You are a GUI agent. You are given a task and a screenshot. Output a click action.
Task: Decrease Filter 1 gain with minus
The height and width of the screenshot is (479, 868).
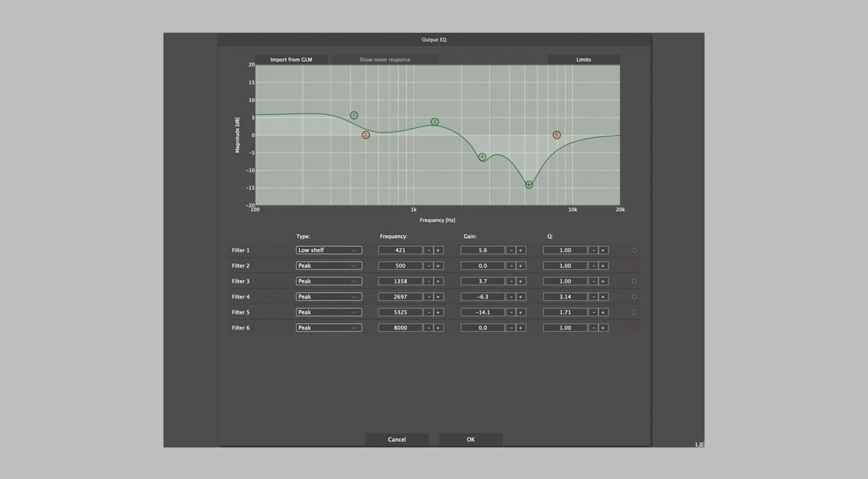click(x=511, y=250)
